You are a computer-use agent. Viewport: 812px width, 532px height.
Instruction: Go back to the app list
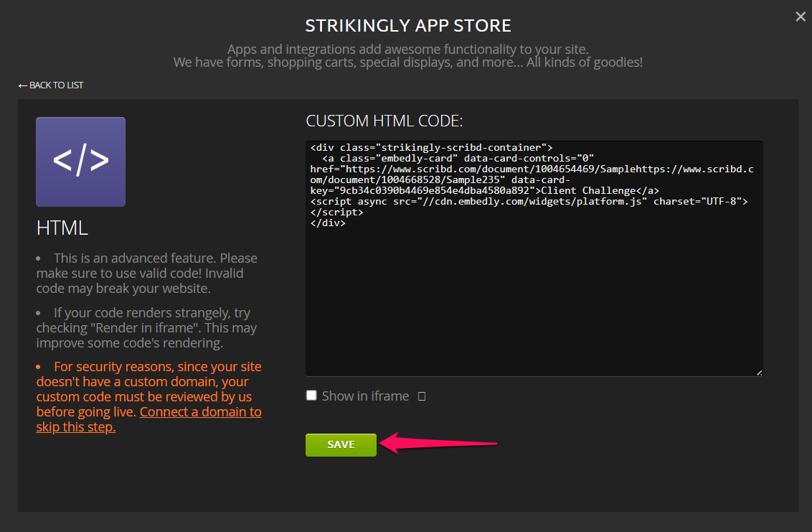pyautogui.click(x=51, y=85)
